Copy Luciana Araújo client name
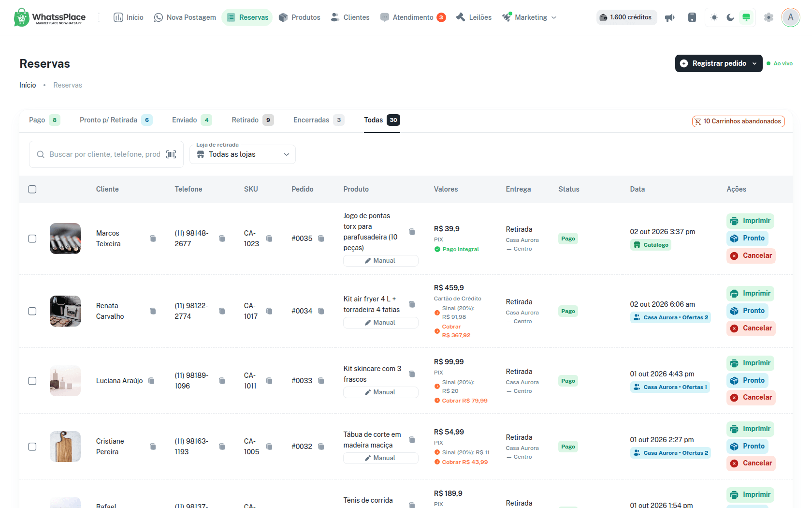The height and width of the screenshot is (508, 812). click(151, 381)
